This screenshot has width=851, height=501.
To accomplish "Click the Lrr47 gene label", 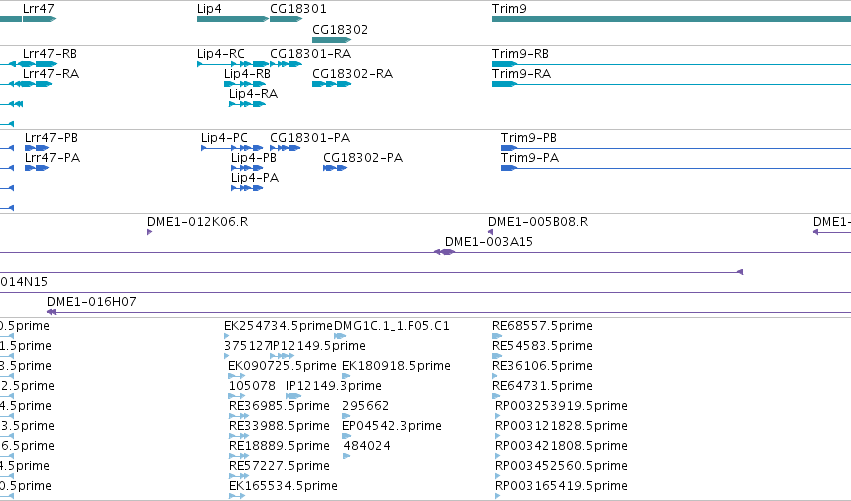I will coord(39,9).
